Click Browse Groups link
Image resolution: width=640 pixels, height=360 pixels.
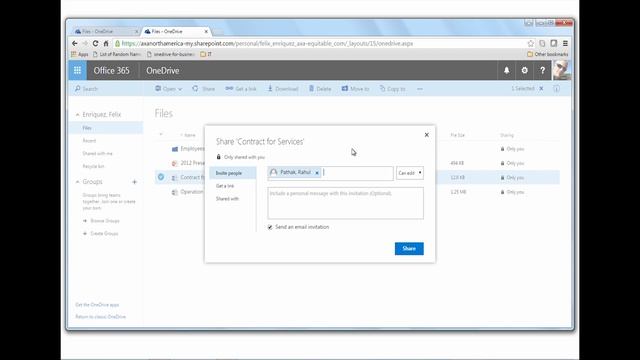tap(104, 221)
